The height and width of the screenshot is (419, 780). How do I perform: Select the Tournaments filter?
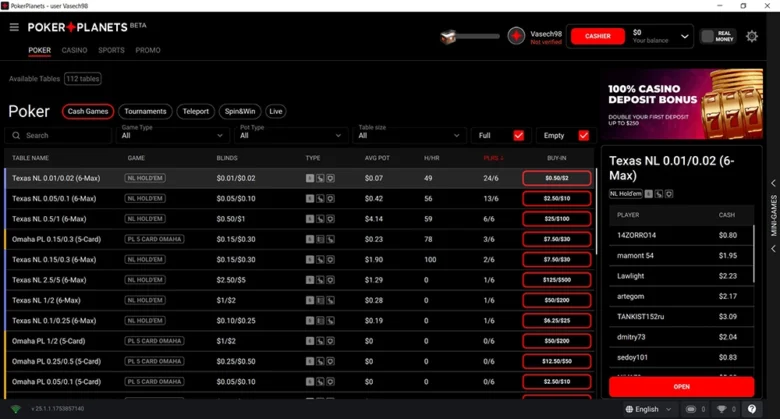click(x=145, y=111)
